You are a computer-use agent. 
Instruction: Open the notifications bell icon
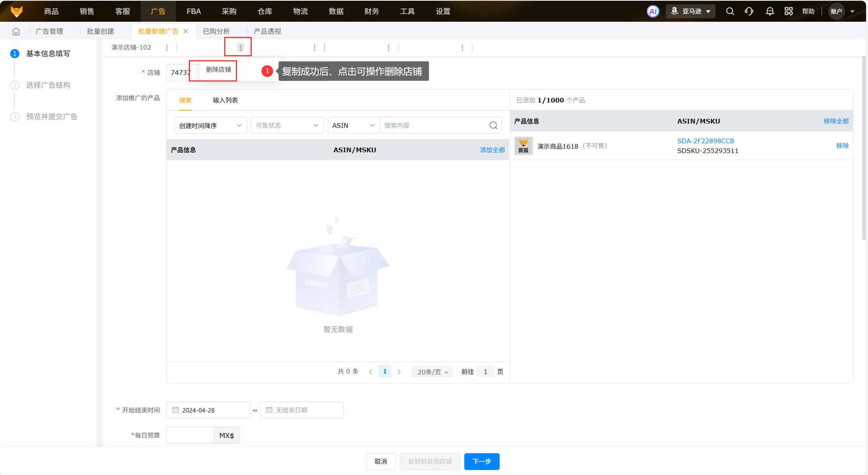tap(770, 11)
